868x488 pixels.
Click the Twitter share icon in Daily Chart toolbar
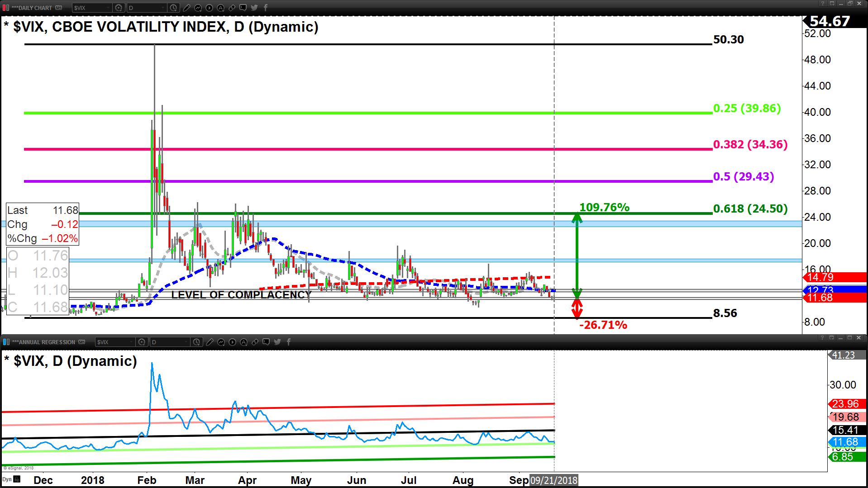coord(254,8)
